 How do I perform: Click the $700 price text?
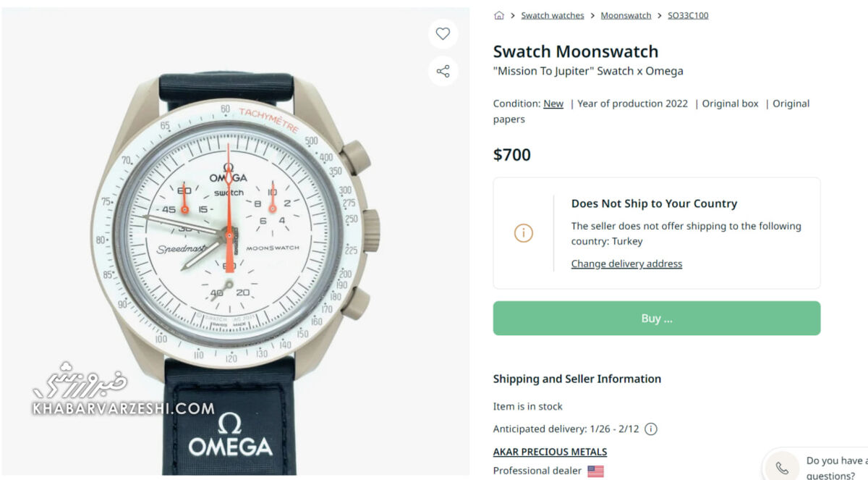512,154
